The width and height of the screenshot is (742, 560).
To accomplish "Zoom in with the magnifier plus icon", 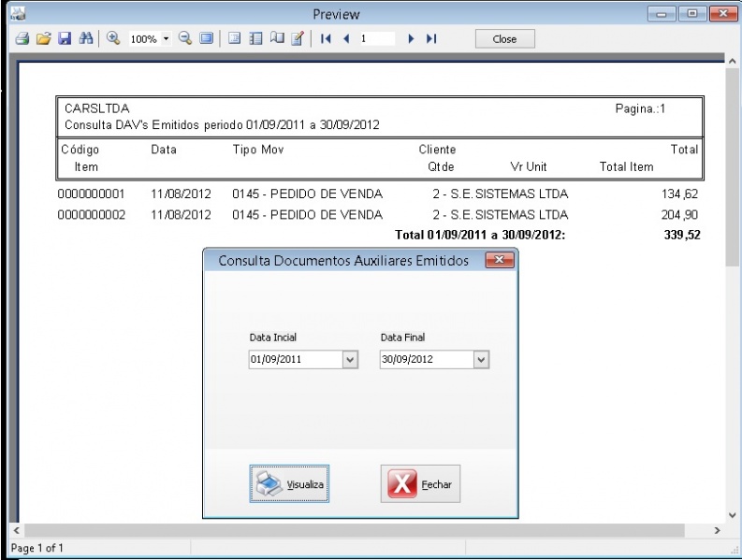I will coord(113,39).
